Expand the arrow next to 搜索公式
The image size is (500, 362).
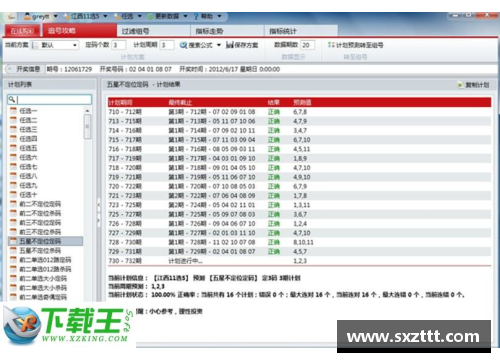219,45
